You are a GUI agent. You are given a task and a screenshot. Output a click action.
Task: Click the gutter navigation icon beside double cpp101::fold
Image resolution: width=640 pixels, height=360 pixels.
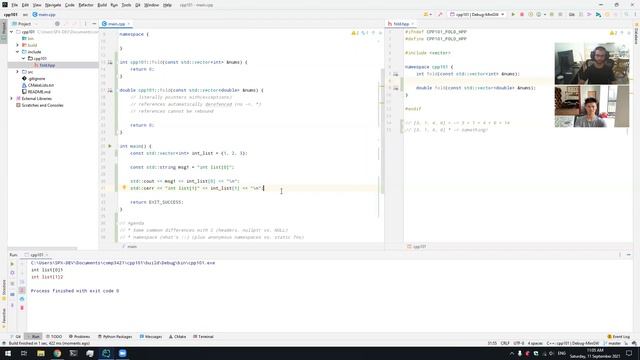(110, 90)
